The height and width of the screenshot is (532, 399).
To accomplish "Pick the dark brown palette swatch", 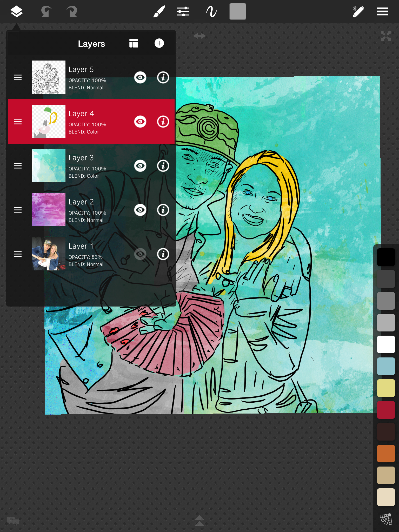I will tap(386, 432).
